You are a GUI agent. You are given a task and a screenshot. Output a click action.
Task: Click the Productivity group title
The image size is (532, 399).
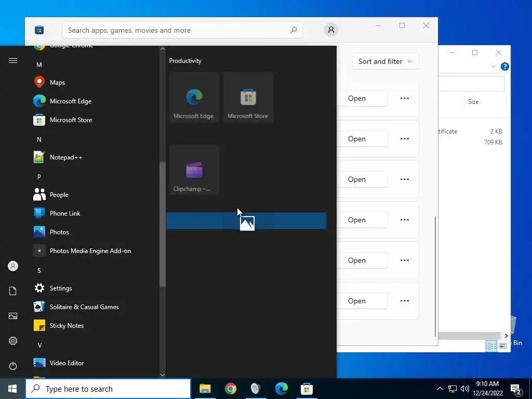tap(185, 61)
